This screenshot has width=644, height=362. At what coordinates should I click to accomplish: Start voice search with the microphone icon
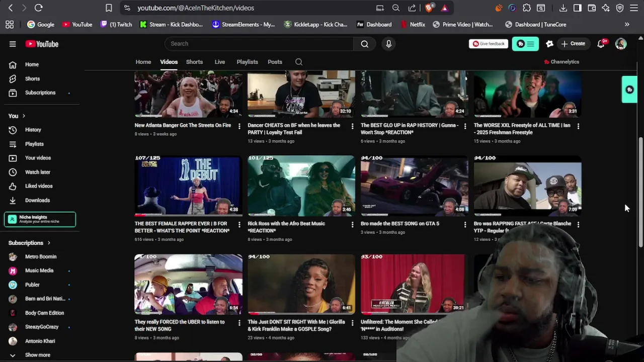(x=388, y=44)
